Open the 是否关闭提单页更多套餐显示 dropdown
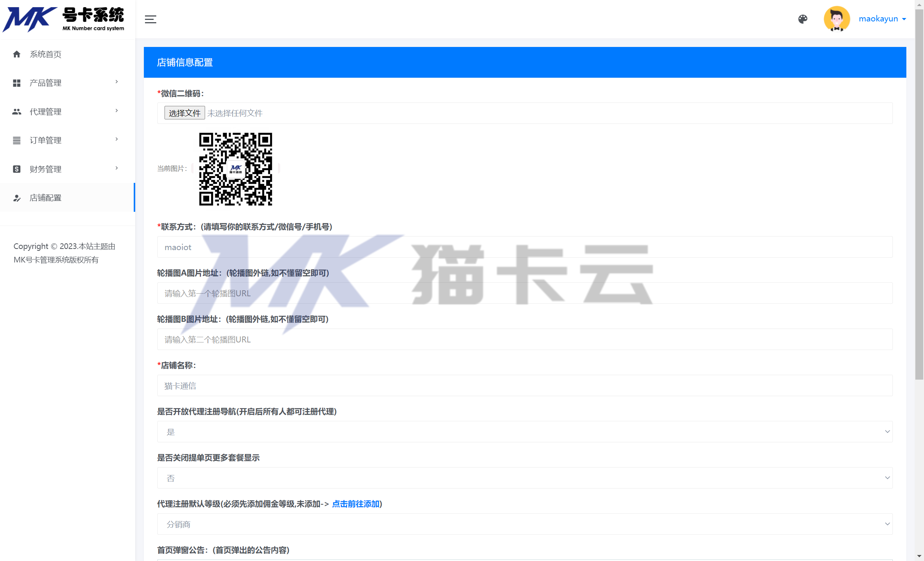924x561 pixels. click(x=525, y=478)
